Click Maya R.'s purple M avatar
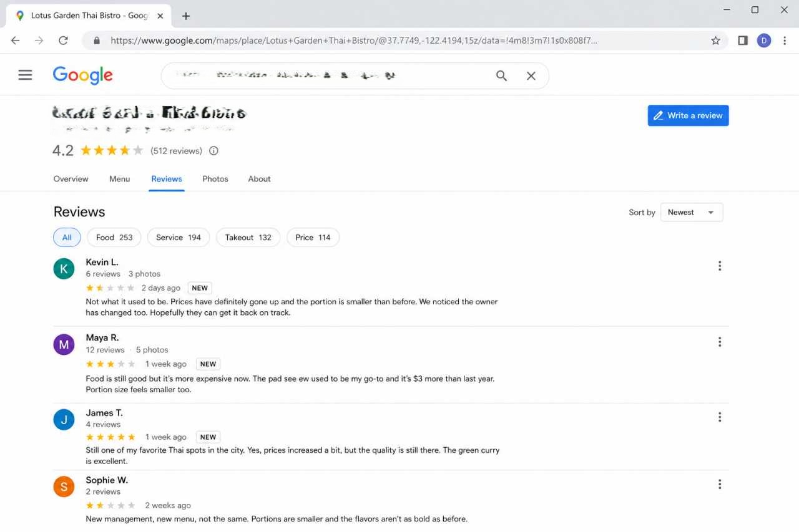 click(64, 344)
